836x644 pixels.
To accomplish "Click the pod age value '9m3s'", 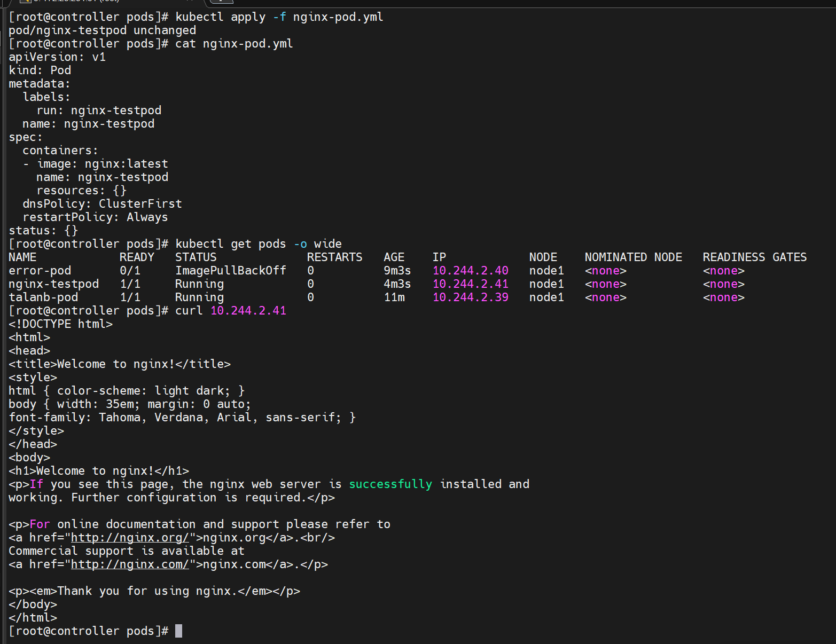I will pyautogui.click(x=397, y=271).
